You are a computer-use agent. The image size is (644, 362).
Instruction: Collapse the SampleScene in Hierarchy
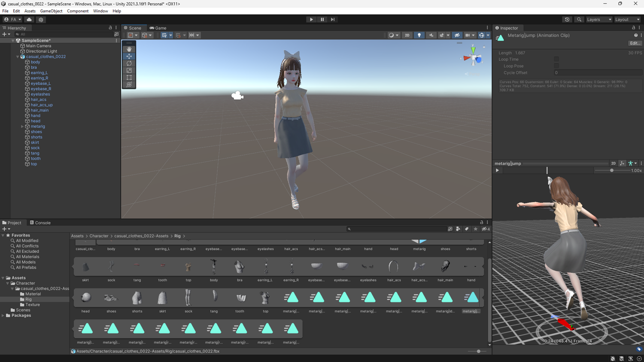pos(13,41)
